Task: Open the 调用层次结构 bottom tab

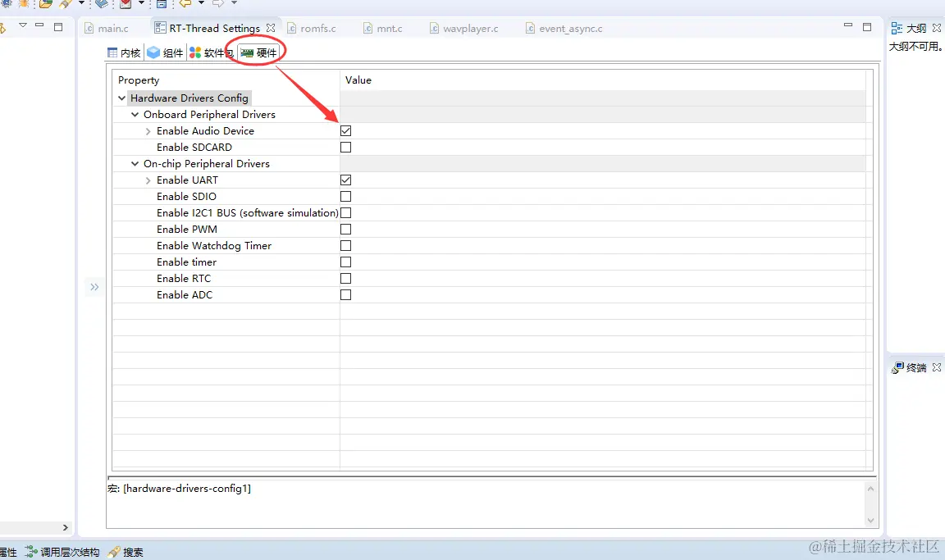Action: click(62, 552)
